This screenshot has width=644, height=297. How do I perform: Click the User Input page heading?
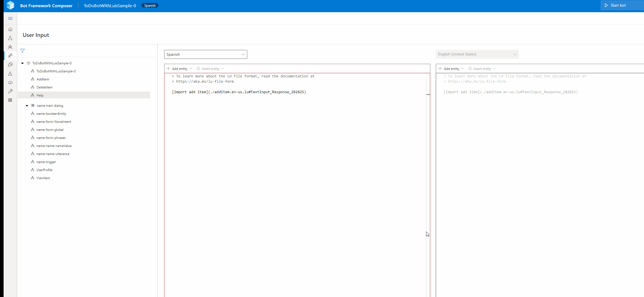36,35
